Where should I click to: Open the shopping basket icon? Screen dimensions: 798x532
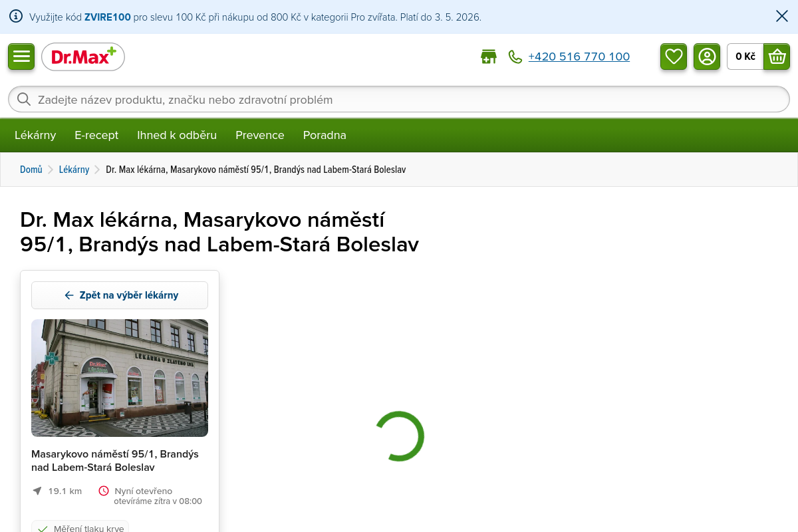777,57
